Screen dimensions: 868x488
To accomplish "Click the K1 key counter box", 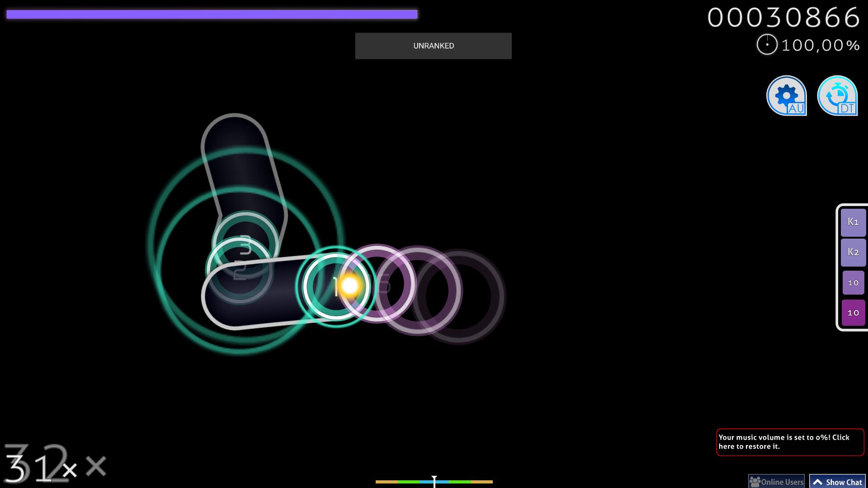I will coord(853,222).
